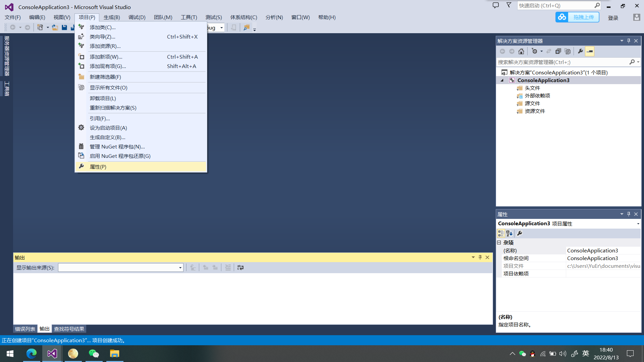
Task: Open the configuration dropdown in the toolbar
Action: click(221, 27)
